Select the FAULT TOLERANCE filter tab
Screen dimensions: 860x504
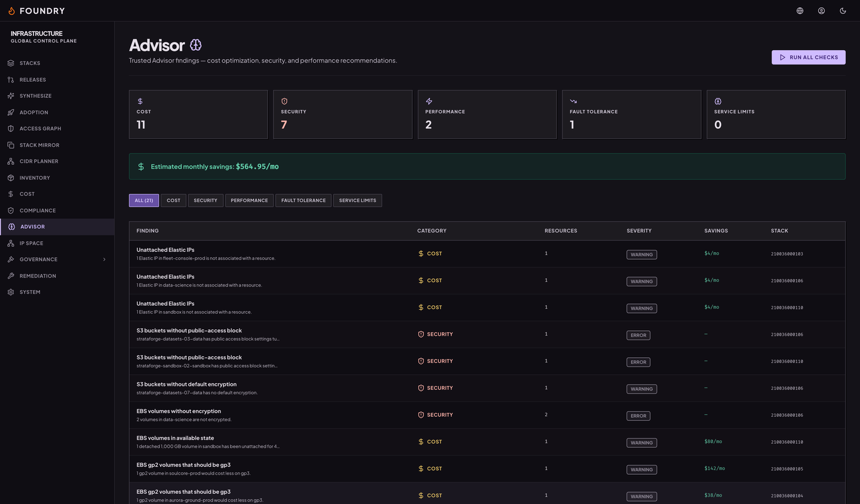coord(303,201)
